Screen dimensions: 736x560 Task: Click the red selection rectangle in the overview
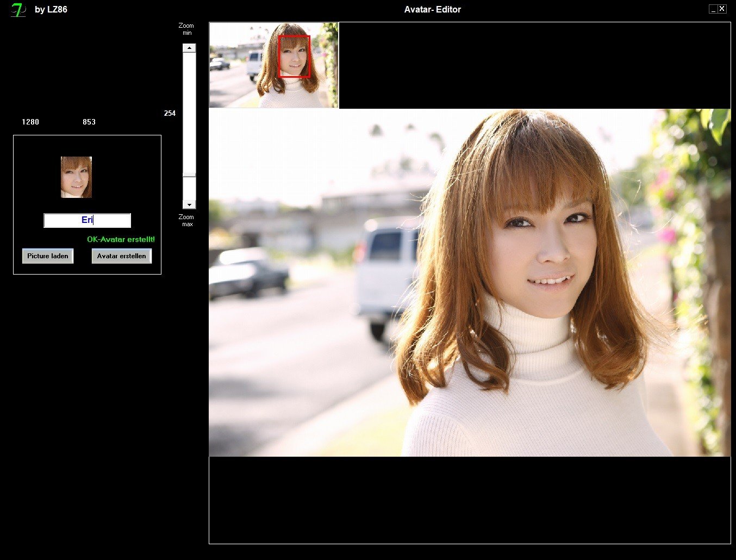coord(294,57)
